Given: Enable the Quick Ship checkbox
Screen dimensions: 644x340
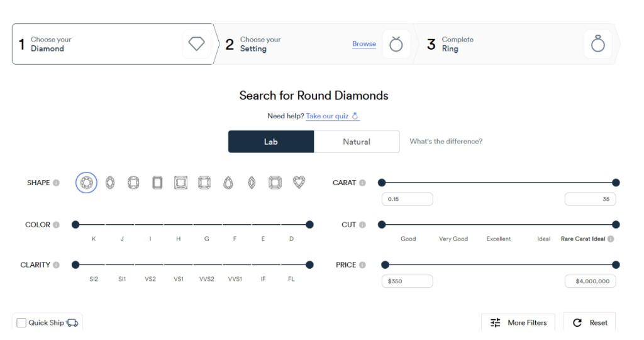Looking at the screenshot, I should [x=22, y=323].
